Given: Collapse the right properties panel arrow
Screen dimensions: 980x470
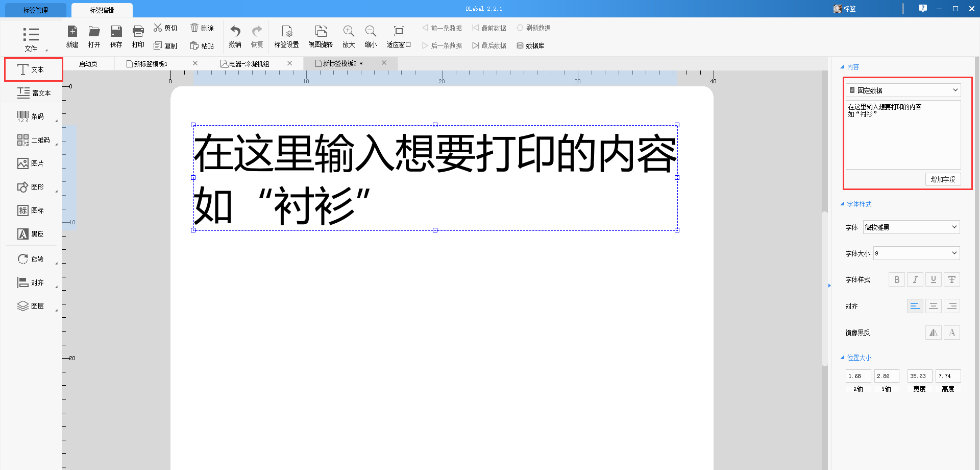Looking at the screenshot, I should (829, 286).
